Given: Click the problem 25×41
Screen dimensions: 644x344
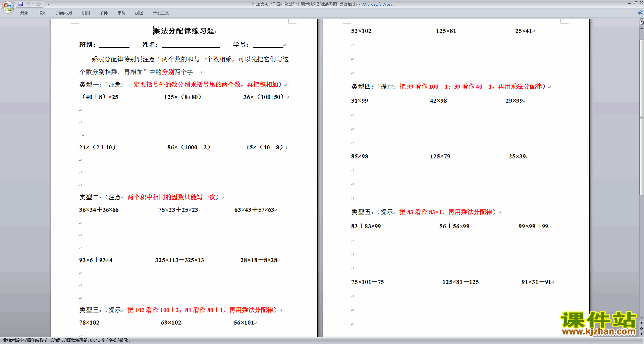Looking at the screenshot, I should click(x=524, y=31).
